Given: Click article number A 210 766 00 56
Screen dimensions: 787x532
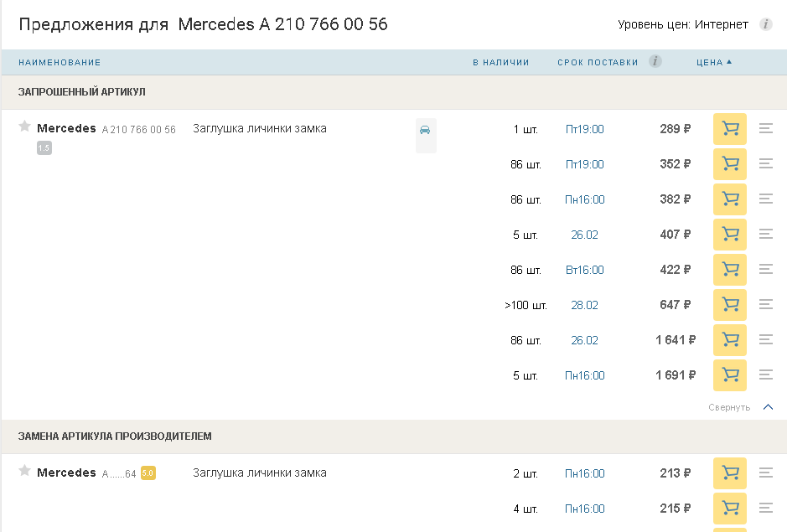Looking at the screenshot, I should pyautogui.click(x=139, y=130).
